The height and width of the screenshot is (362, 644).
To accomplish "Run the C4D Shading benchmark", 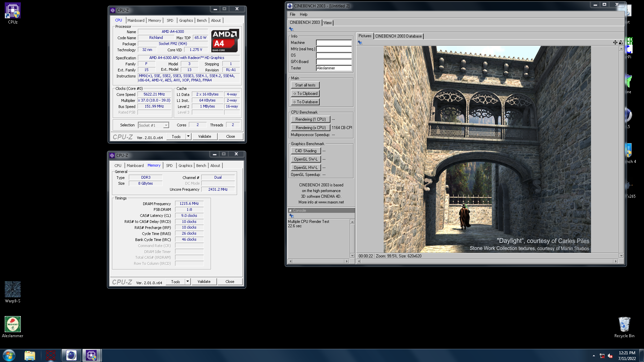I will tap(306, 151).
